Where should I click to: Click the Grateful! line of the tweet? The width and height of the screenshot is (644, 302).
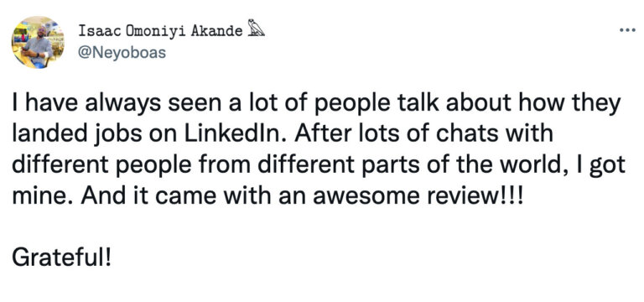pos(61,258)
